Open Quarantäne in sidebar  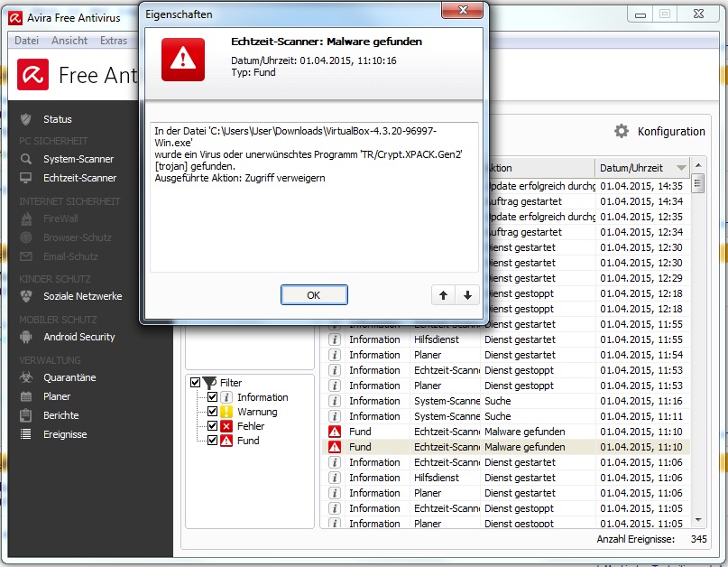(69, 377)
